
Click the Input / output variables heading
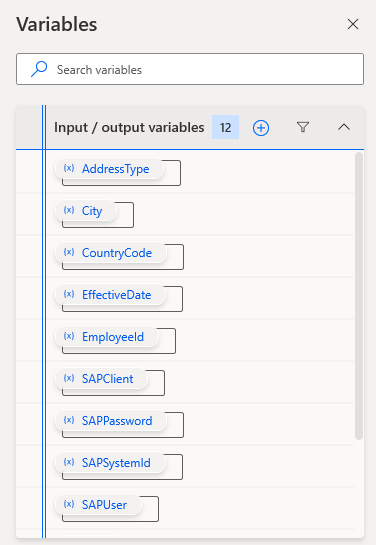coord(129,127)
